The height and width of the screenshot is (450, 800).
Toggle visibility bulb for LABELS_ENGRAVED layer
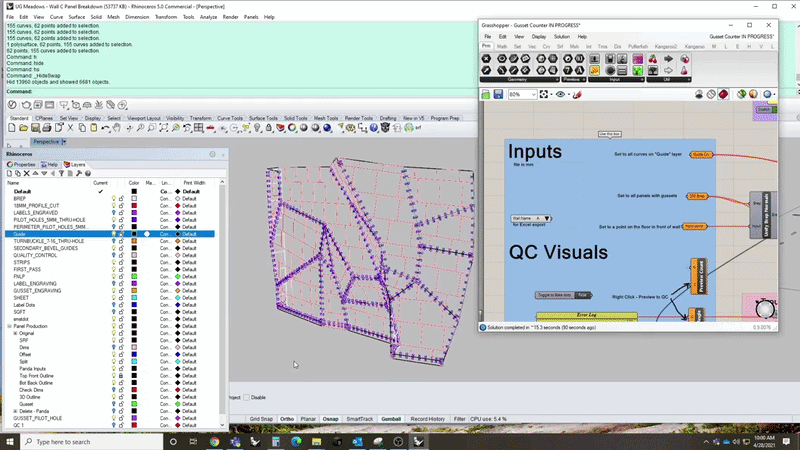click(113, 213)
